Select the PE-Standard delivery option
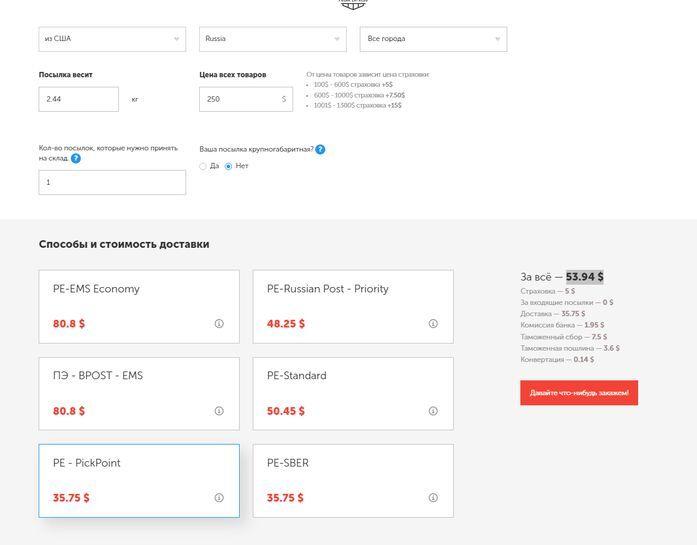Image resolution: width=697 pixels, height=545 pixels. point(352,393)
